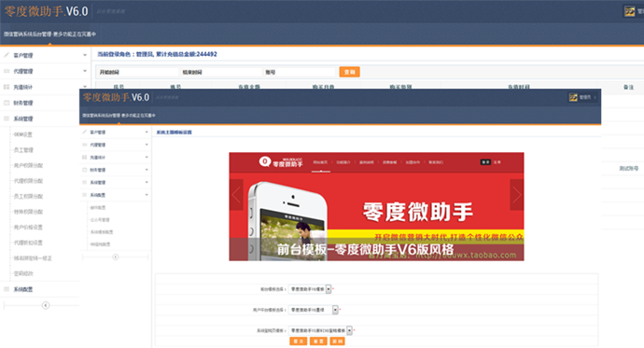Open the front-end template (first) dropdown
The height and width of the screenshot is (348, 644).
(310, 289)
